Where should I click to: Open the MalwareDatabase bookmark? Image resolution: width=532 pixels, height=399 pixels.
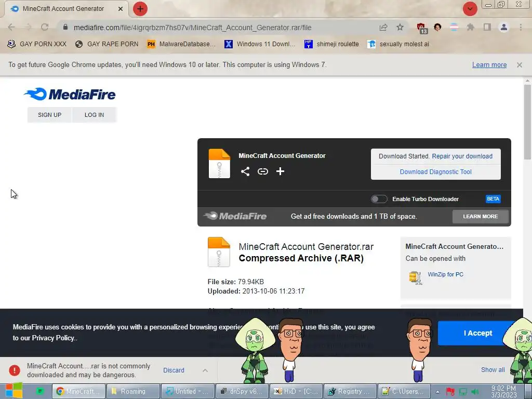[x=181, y=44]
